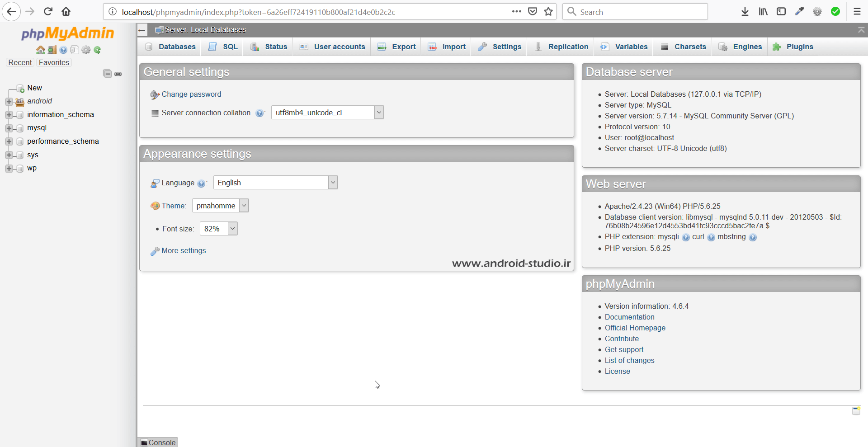The image size is (868, 447).
Task: Open the User accounts tab
Action: point(332,47)
